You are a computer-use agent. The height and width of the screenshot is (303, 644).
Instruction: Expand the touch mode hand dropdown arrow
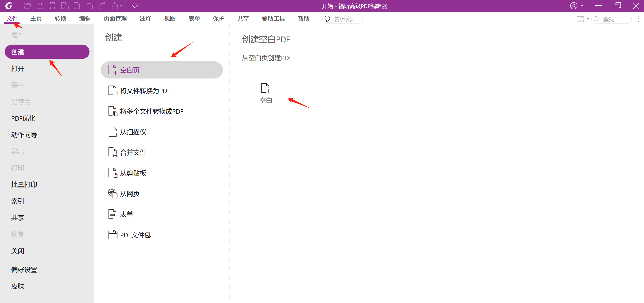[x=121, y=6]
